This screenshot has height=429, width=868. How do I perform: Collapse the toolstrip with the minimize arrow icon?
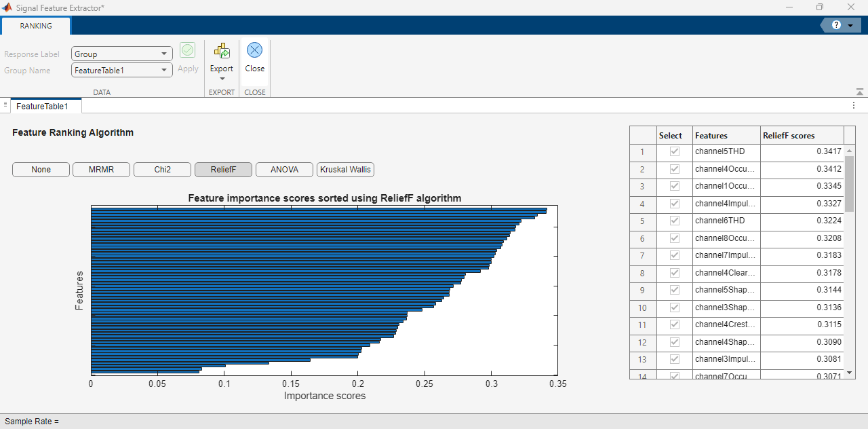point(859,91)
